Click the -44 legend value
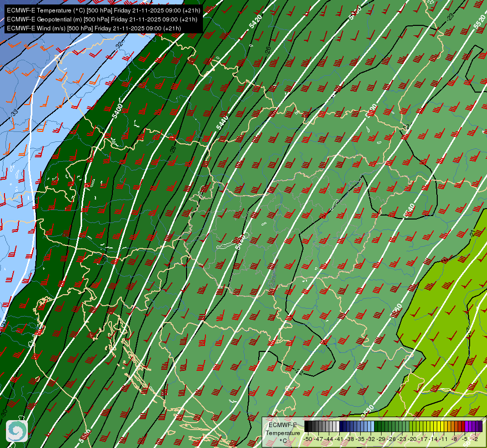 [x=329, y=439]
